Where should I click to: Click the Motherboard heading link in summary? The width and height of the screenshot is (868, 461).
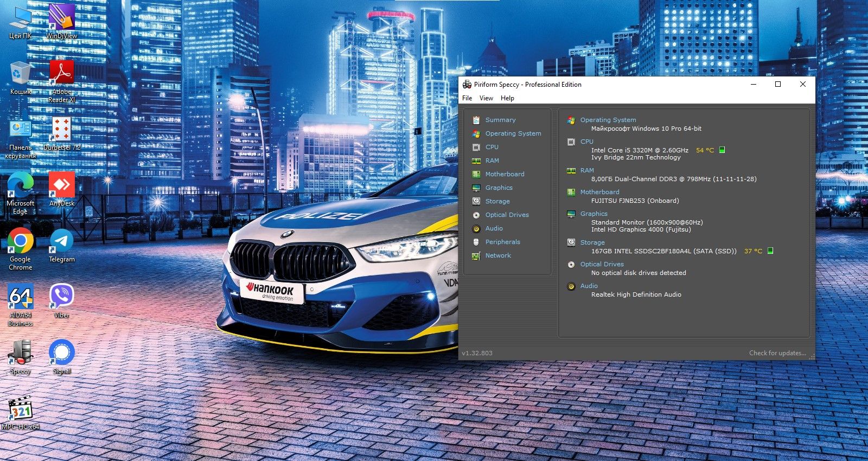[x=599, y=192]
